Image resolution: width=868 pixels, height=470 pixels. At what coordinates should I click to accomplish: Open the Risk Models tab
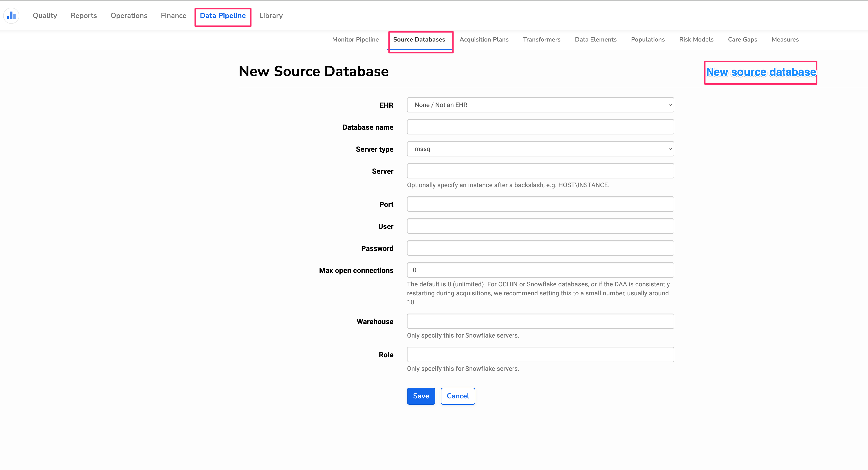(x=696, y=40)
